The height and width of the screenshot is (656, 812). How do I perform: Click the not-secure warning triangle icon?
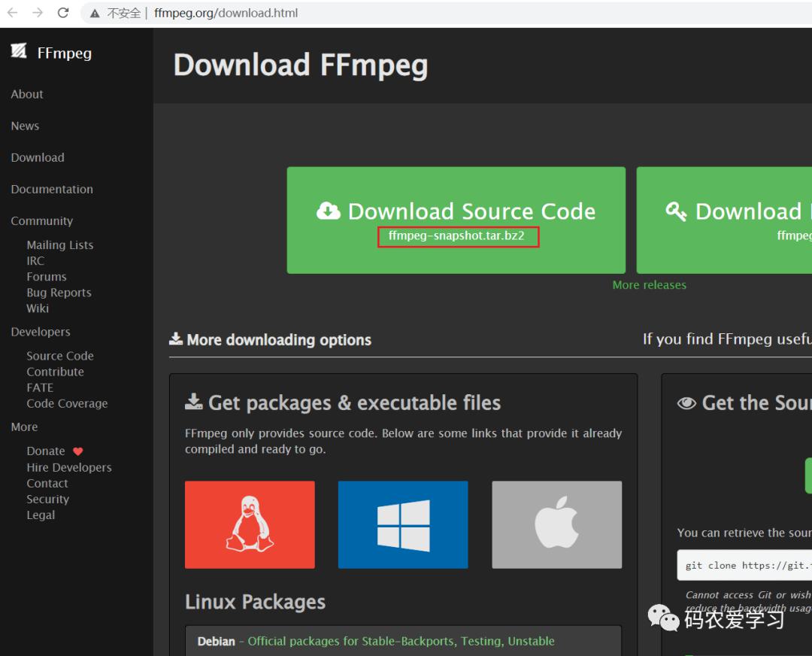95,14
